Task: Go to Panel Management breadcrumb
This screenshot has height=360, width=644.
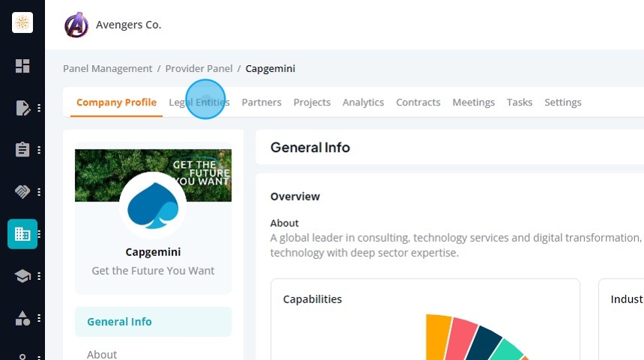Action: (108, 69)
